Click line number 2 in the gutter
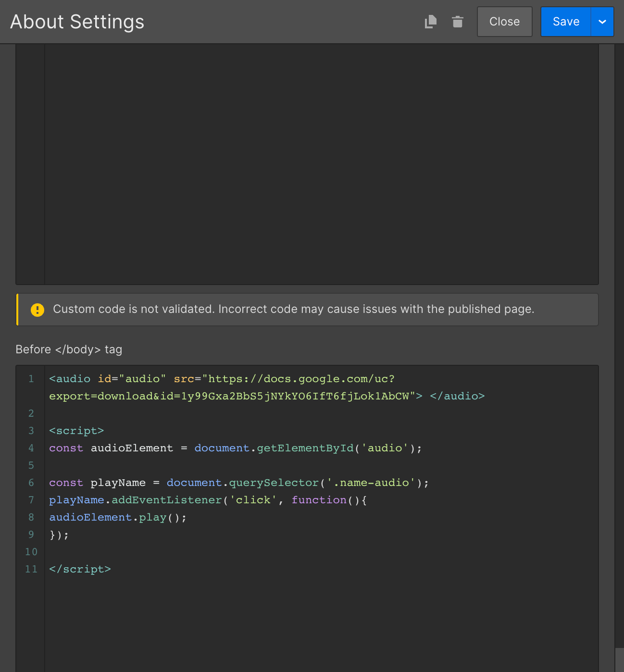 coord(31,413)
